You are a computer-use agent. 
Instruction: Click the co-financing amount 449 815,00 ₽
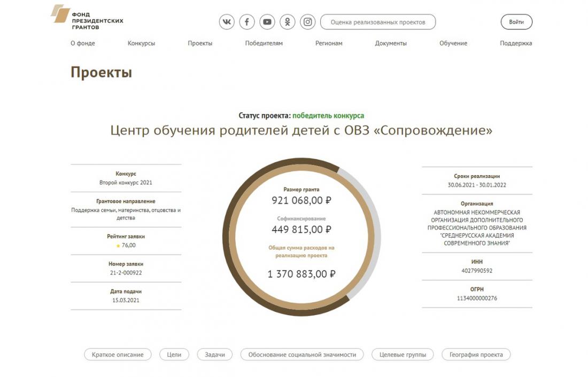[301, 229]
